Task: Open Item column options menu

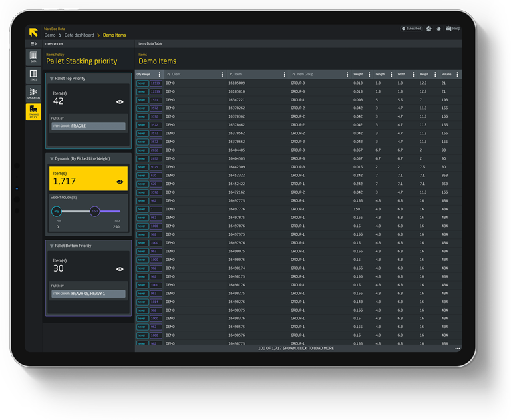Action: [x=285, y=75]
